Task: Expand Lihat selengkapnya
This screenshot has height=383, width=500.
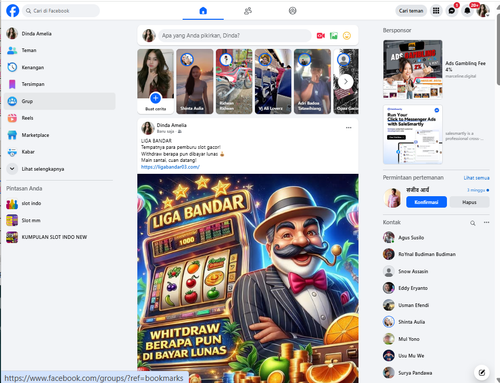Action: [x=60, y=169]
